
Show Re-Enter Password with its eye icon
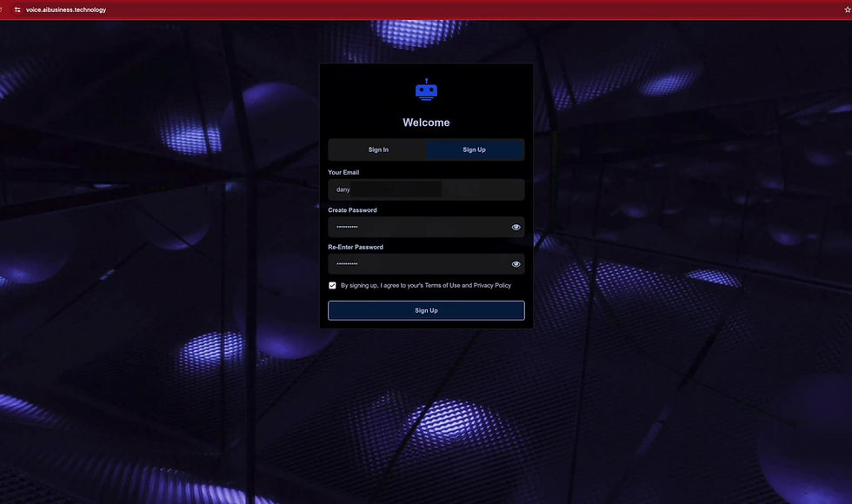[x=516, y=264]
